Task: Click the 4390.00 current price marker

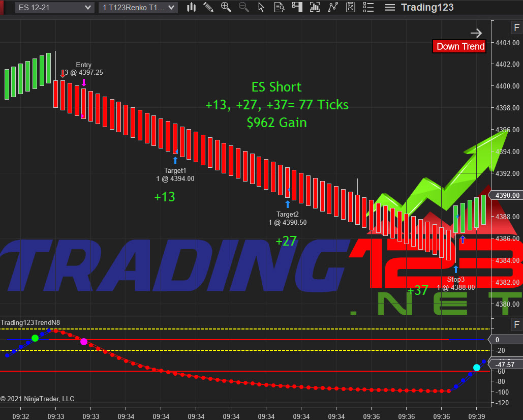Action: (x=506, y=195)
